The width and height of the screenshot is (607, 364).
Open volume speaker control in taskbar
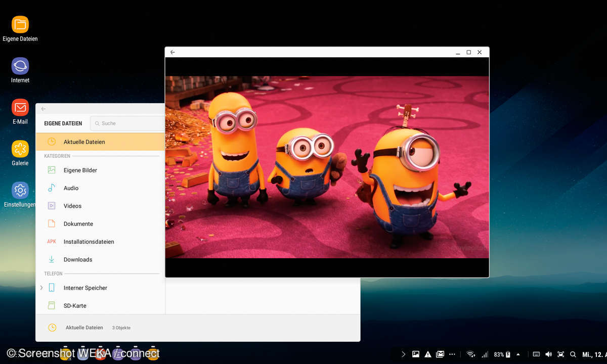(x=548, y=354)
